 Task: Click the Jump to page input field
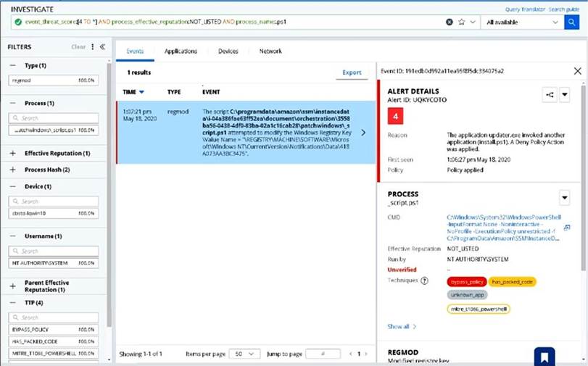pos(323,354)
